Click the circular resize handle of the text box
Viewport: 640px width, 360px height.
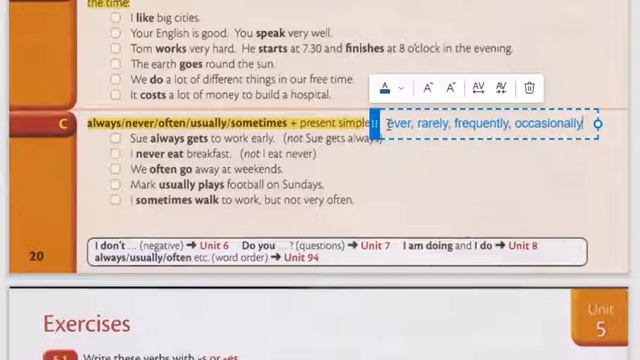tap(598, 124)
